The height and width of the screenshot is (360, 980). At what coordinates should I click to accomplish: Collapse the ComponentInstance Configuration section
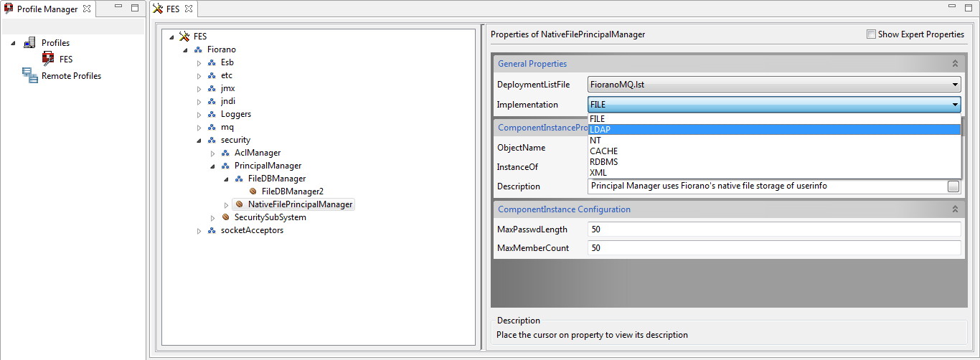pyautogui.click(x=955, y=209)
